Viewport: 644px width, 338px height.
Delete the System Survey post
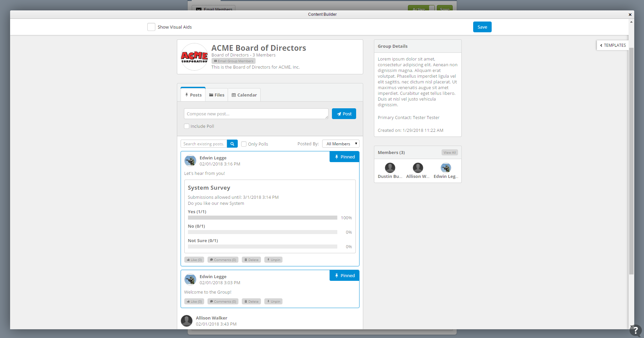251,260
